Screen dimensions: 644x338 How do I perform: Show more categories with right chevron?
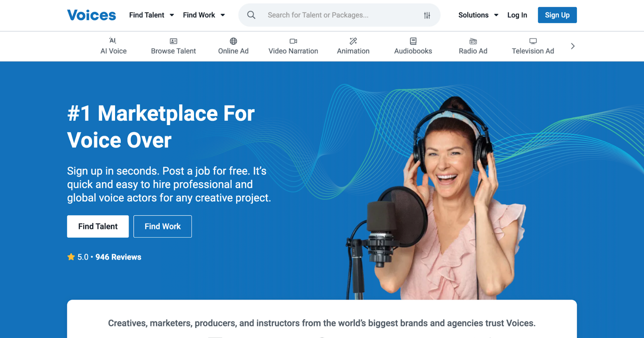[x=573, y=46]
